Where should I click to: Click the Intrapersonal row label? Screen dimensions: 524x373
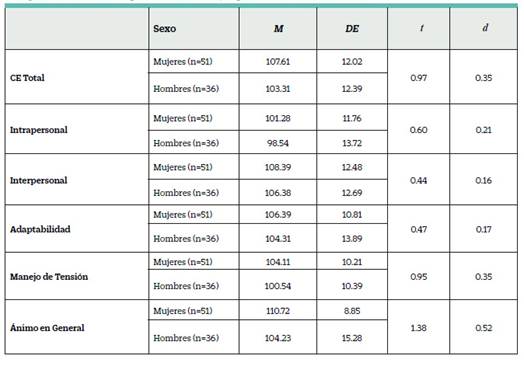coord(39,130)
